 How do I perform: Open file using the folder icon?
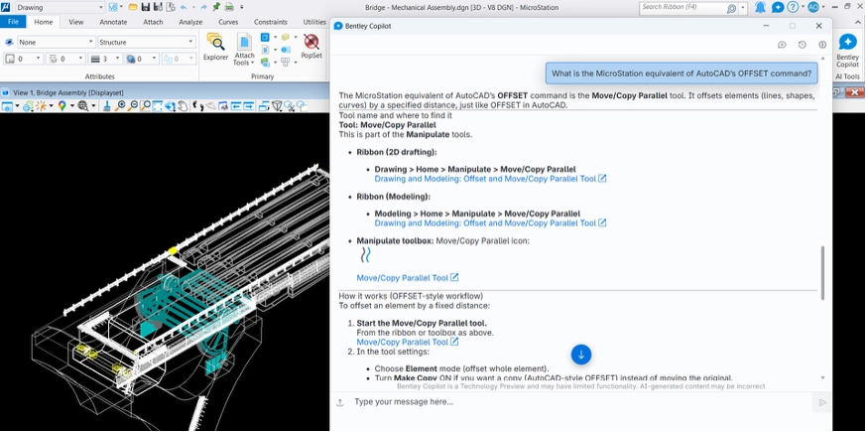(x=133, y=7)
